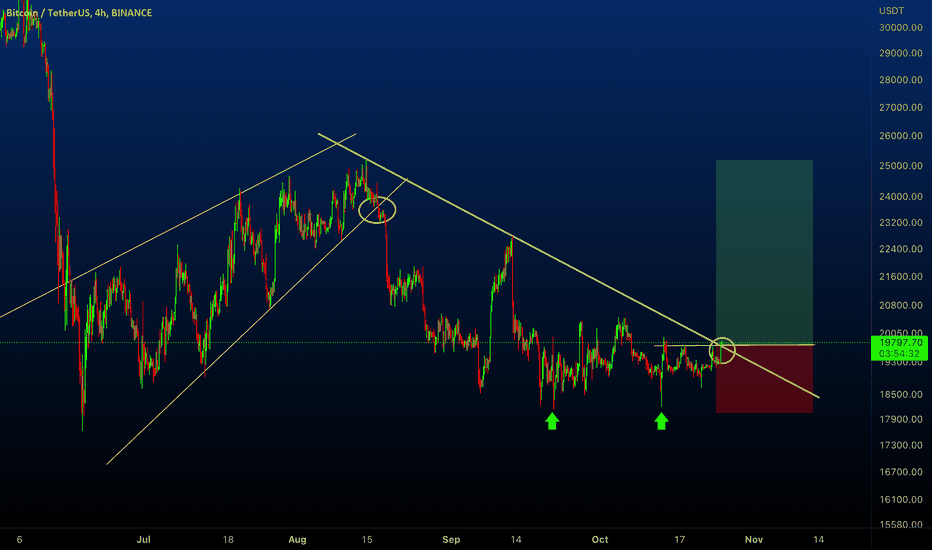Select the 16700.00 price axis label
Image resolution: width=932 pixels, height=550 pixels.
click(x=900, y=472)
